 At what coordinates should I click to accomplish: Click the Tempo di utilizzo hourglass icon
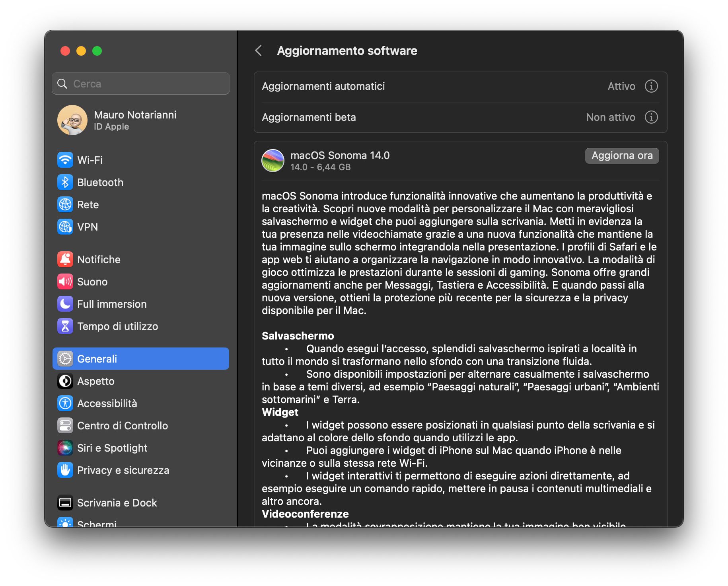coord(65,326)
